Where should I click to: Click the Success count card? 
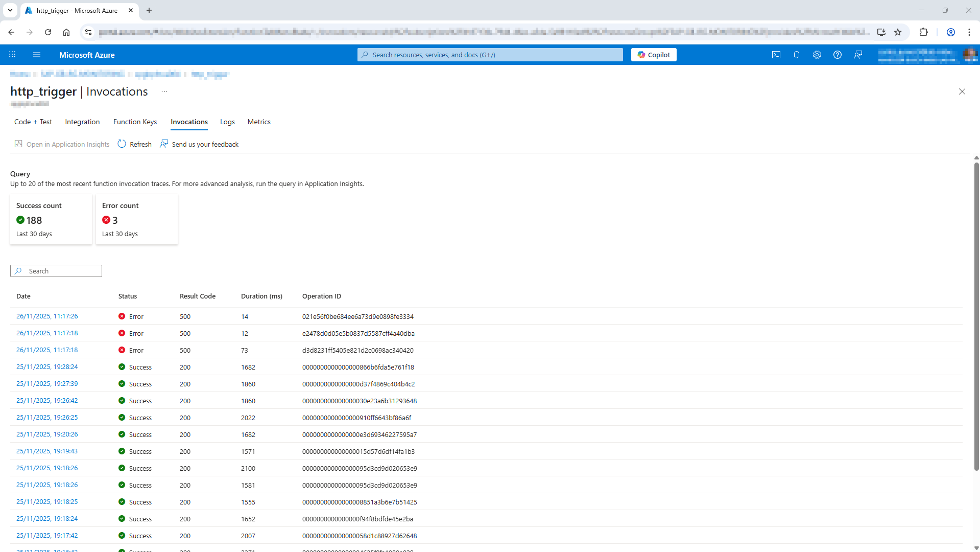click(51, 219)
